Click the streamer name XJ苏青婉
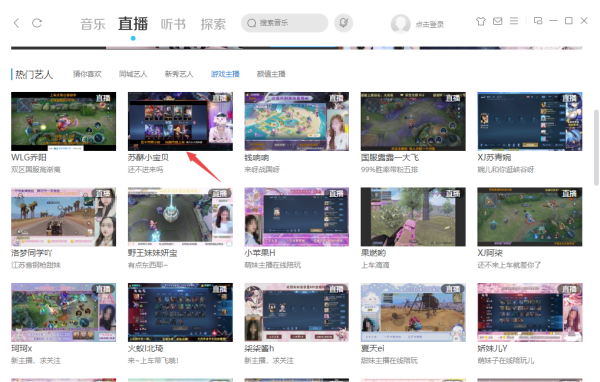The height and width of the screenshot is (382, 600). point(494,157)
